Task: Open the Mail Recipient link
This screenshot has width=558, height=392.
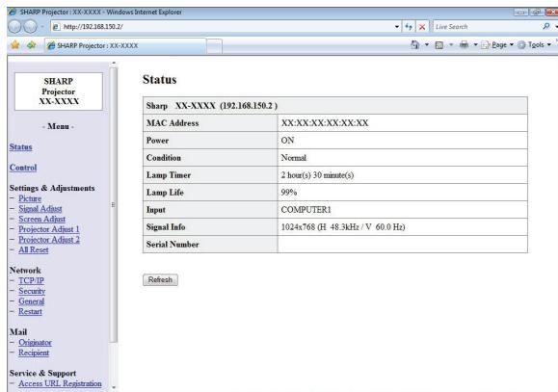Action: click(x=34, y=353)
